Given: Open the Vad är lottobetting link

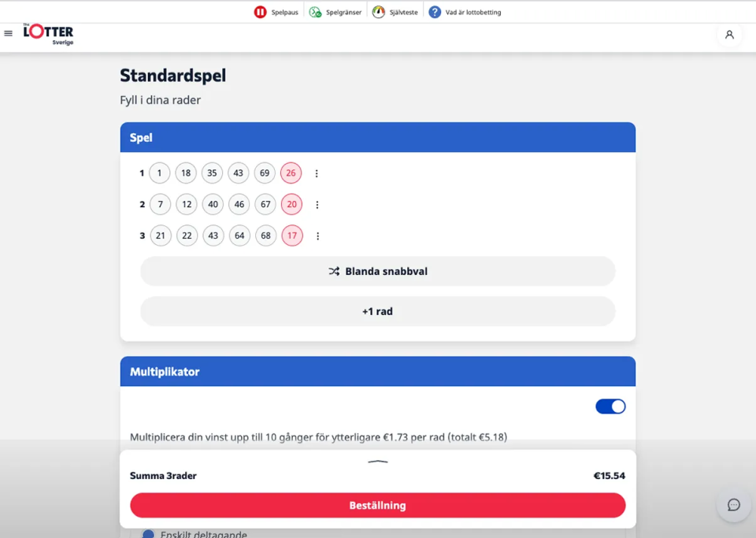Looking at the screenshot, I should click(x=472, y=13).
